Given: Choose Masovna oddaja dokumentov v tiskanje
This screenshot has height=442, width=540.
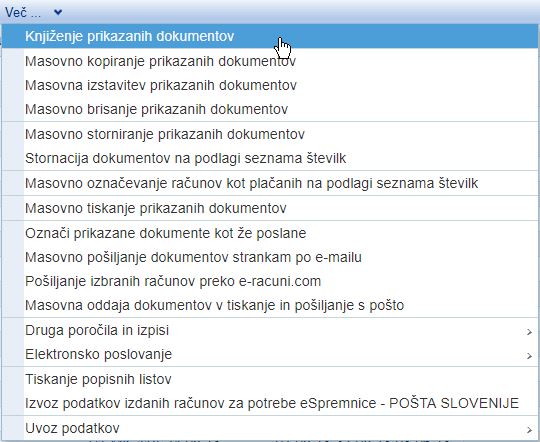Looking at the screenshot, I should pyautogui.click(x=270, y=305).
